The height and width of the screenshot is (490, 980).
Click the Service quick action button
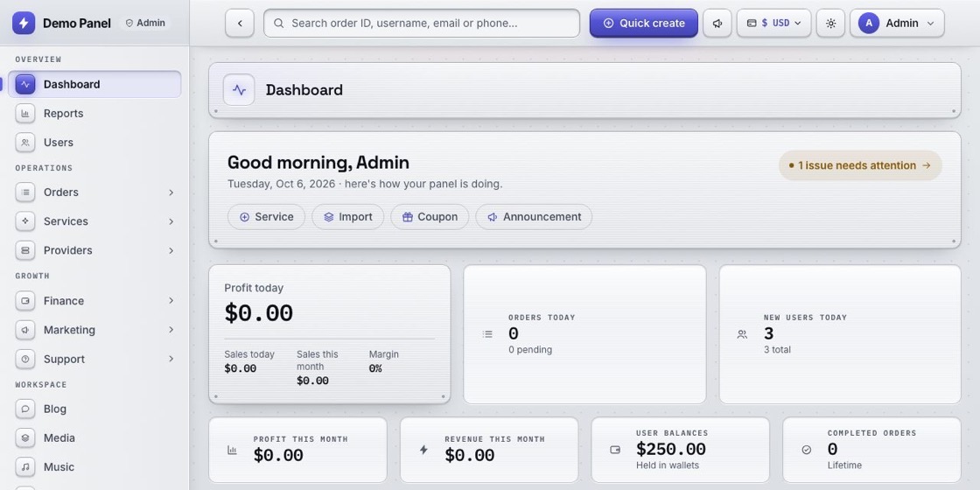pos(266,217)
